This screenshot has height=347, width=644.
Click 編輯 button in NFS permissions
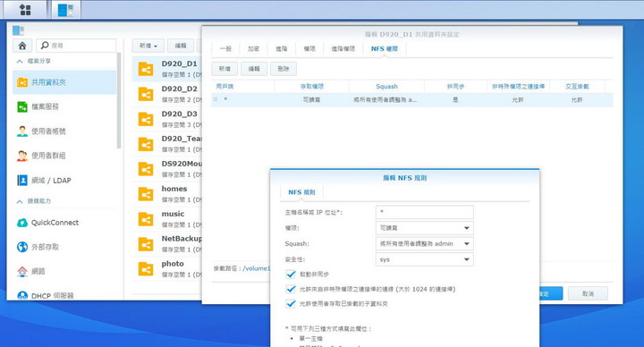(254, 69)
